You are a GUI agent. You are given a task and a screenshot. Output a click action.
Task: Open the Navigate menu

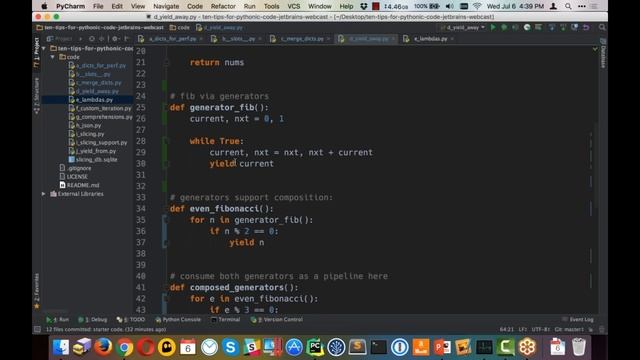(166, 6)
